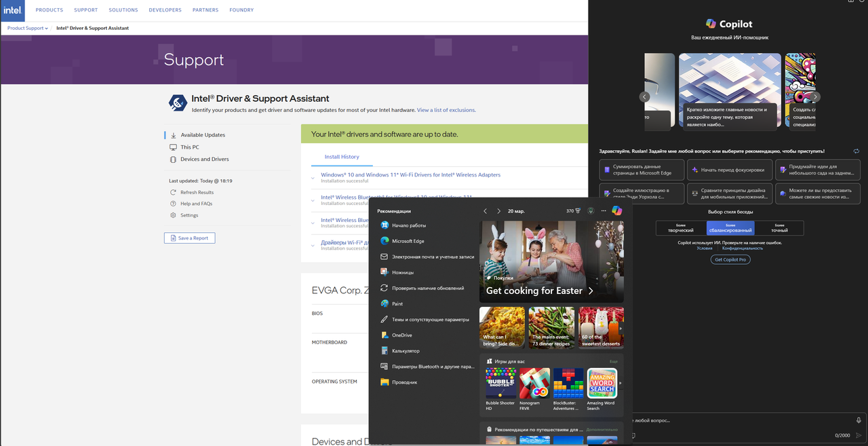Click the Save a Report button

pyautogui.click(x=189, y=238)
